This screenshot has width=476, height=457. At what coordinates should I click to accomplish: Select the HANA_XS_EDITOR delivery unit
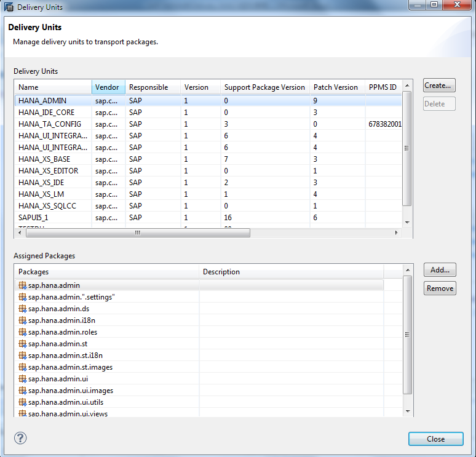click(208, 171)
